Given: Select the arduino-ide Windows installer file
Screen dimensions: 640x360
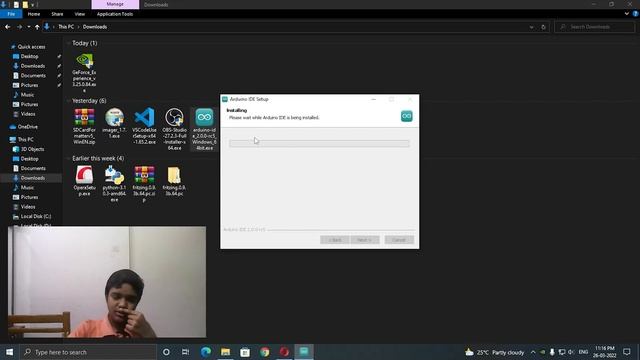Looking at the screenshot, I should [204, 129].
